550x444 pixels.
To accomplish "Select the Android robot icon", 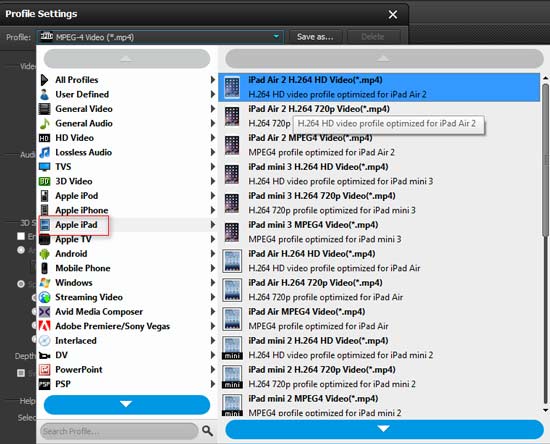I will click(x=45, y=254).
